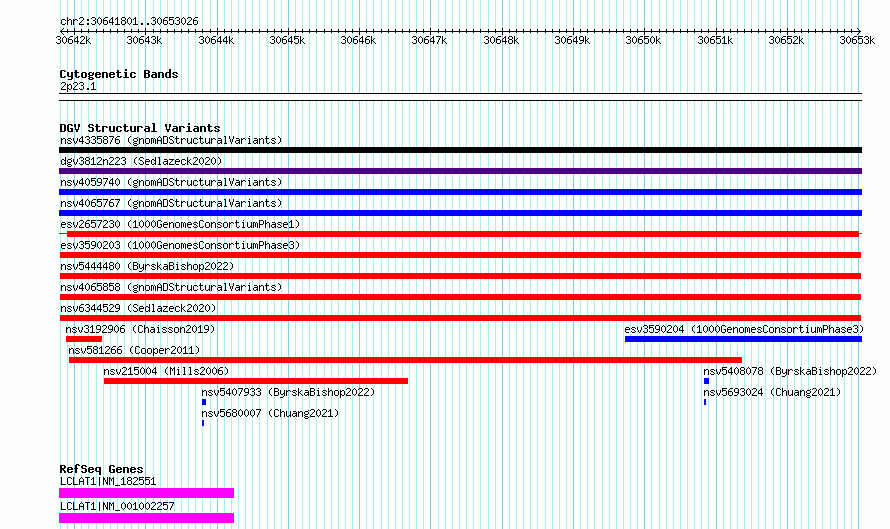Click the DGV Structural Variants track heading
This screenshot has width=890, height=529.
pyautogui.click(x=140, y=128)
